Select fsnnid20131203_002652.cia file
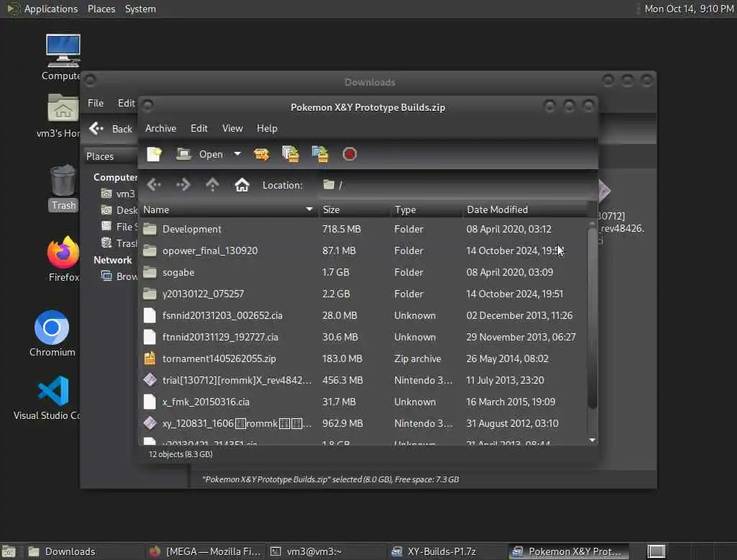Screen dimensions: 737x560 pos(363,315)
